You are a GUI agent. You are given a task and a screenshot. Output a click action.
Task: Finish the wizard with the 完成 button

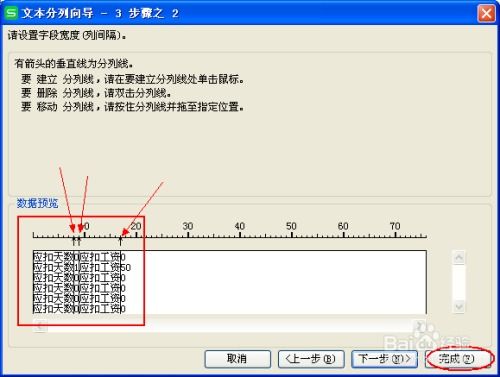pos(457,359)
